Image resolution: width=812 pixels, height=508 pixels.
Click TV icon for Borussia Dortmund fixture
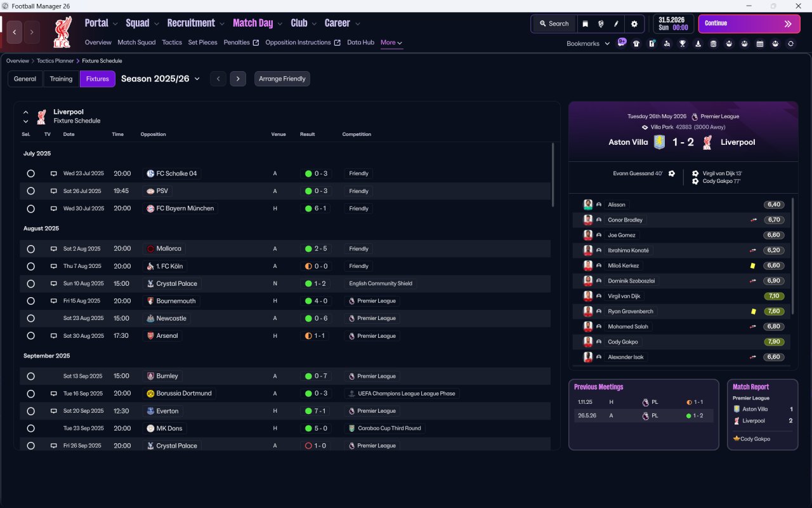pyautogui.click(x=54, y=394)
